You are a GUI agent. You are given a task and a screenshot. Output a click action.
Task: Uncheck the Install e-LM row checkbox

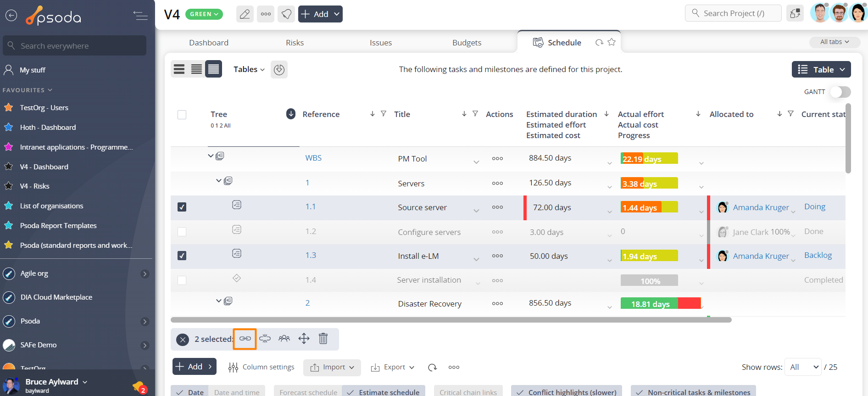pos(182,256)
